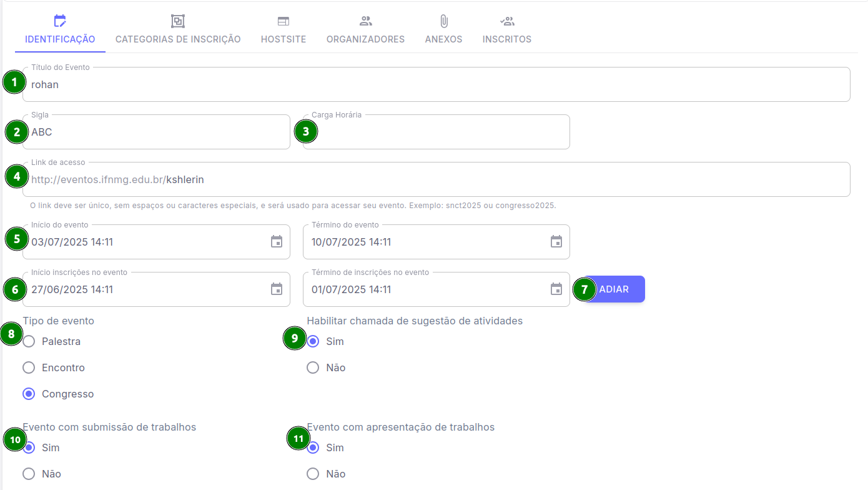Viewport: 868px width, 490px height.
Task: Click the Link de acesso field
Action: point(500,180)
